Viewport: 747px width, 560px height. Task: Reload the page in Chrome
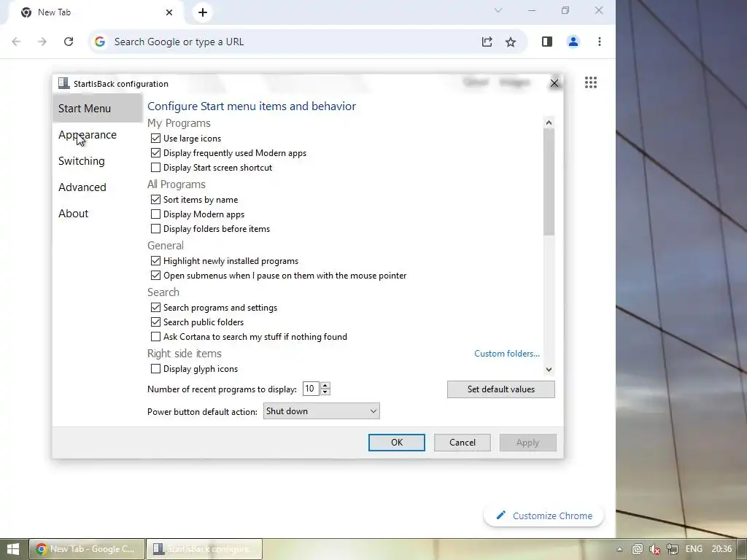69,42
